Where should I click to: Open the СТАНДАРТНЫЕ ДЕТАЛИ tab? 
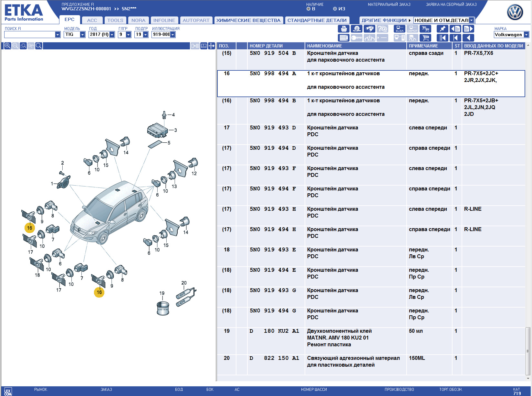click(x=317, y=20)
